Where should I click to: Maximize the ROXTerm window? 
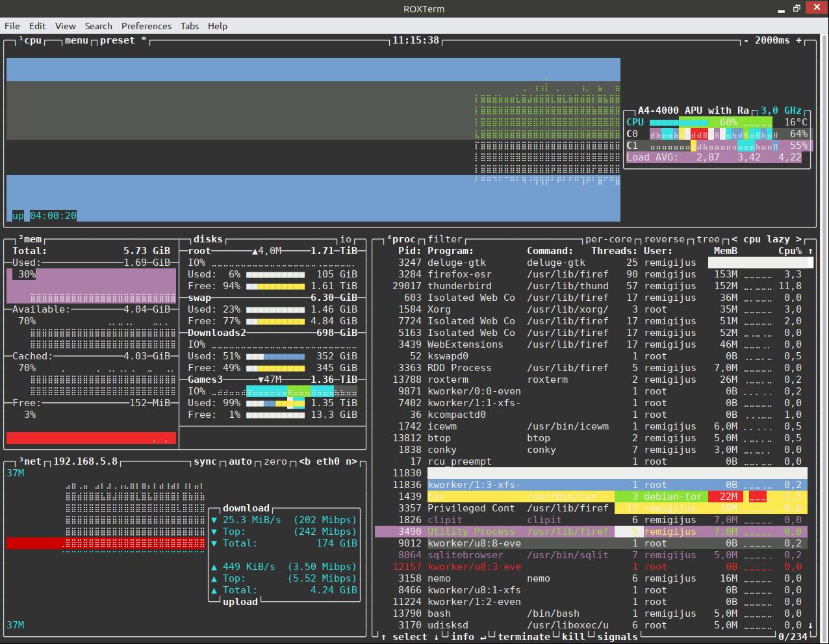pyautogui.click(x=797, y=9)
